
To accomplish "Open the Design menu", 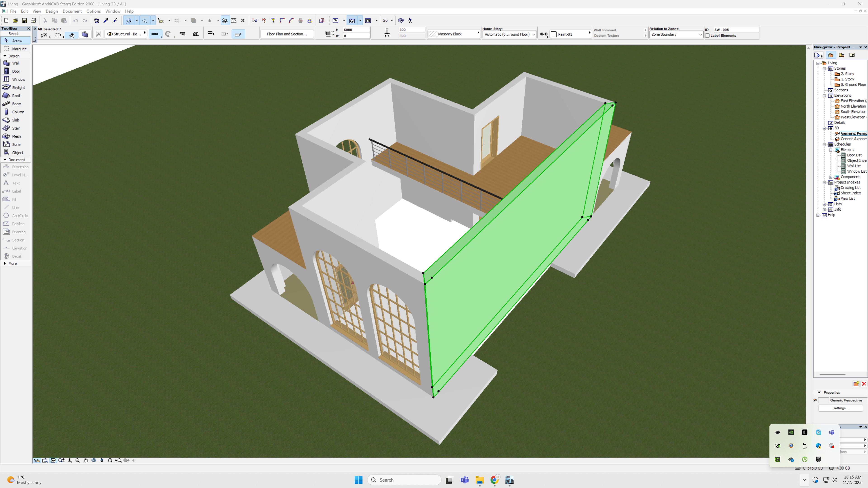I will pos(52,11).
